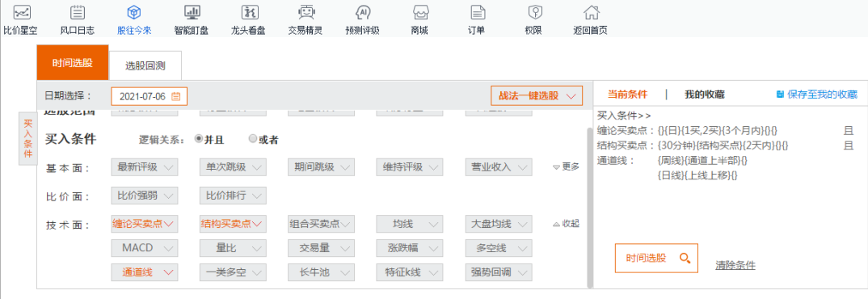Click the 2021-07-06 date input field

point(150,96)
